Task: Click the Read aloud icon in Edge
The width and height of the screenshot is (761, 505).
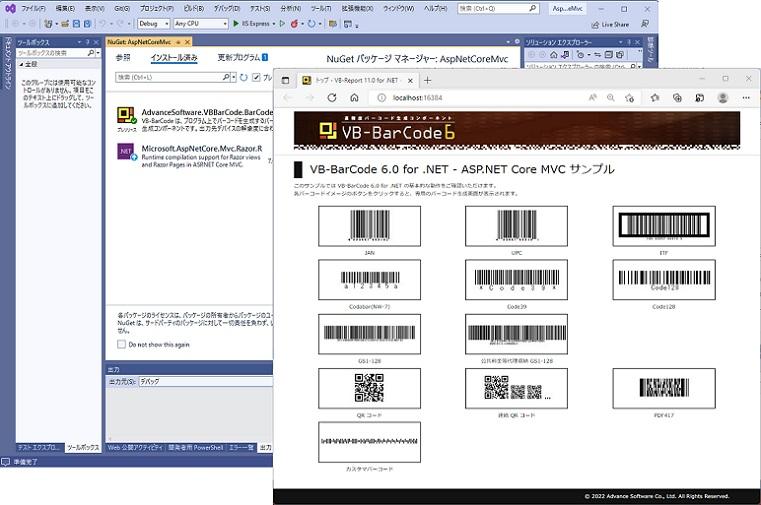Action: tap(593, 98)
